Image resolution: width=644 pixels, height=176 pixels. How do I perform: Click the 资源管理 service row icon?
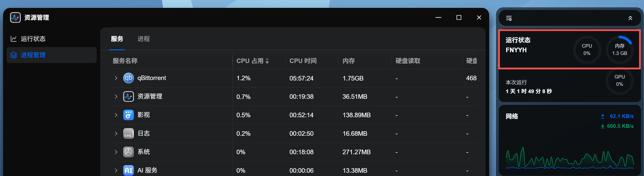click(128, 96)
